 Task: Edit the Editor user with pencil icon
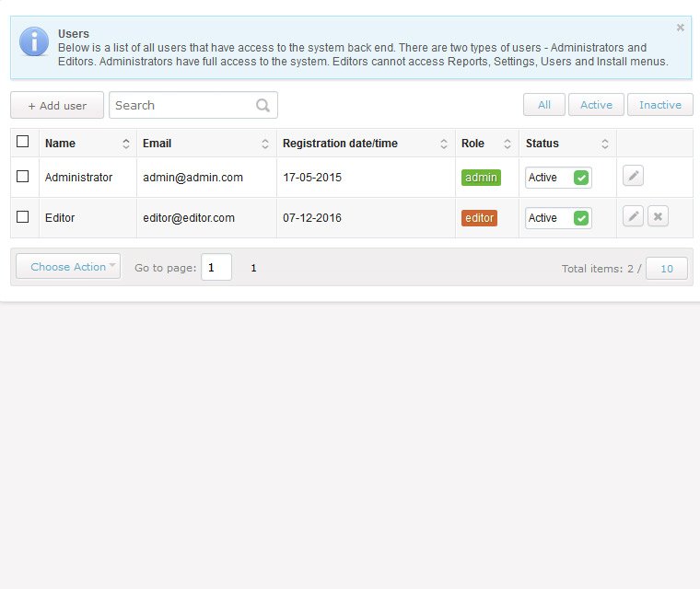pos(633,216)
